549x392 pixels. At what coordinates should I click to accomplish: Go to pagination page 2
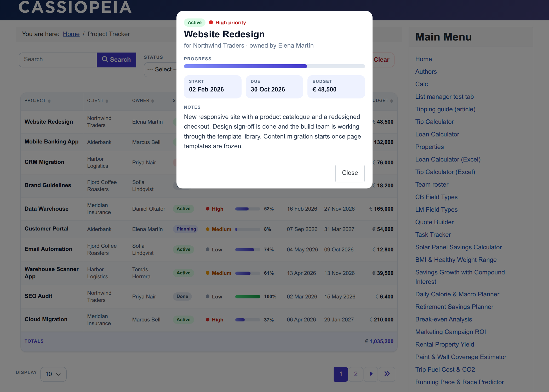[x=356, y=374]
